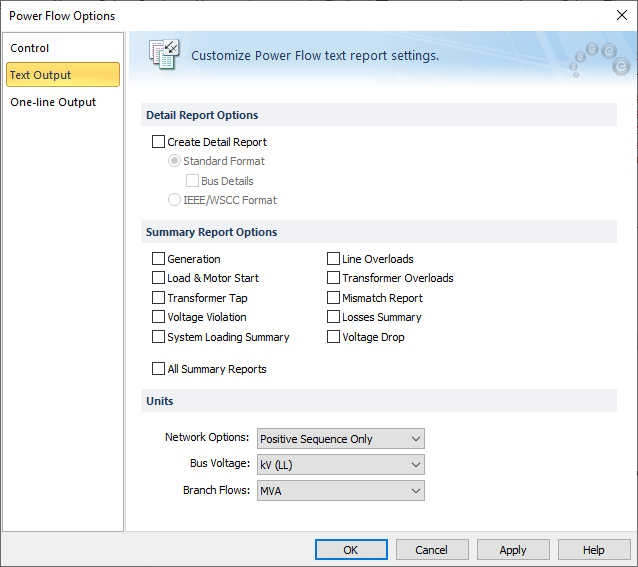Enable Transformer Overloads report checkbox
638x567 pixels.
point(334,278)
